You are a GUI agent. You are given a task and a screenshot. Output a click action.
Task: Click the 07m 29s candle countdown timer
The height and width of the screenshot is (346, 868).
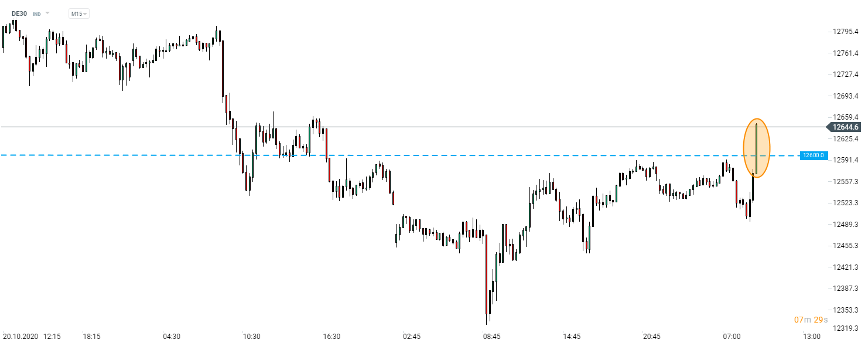[810, 320]
